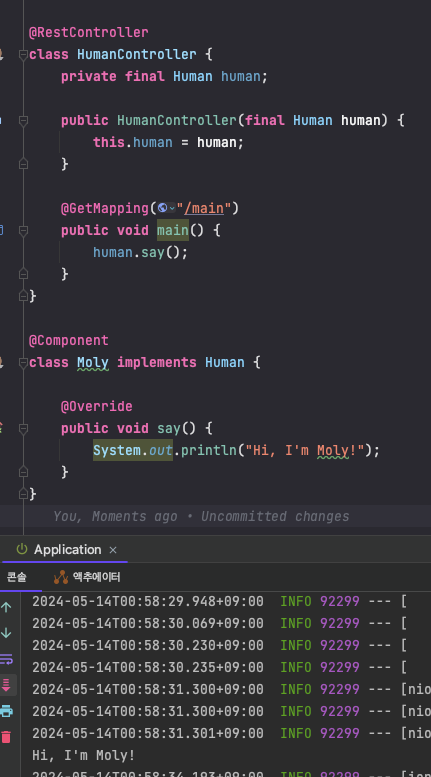Collapse the main() method fold marker
Screen dimensions: 431x777
[x=23, y=230]
